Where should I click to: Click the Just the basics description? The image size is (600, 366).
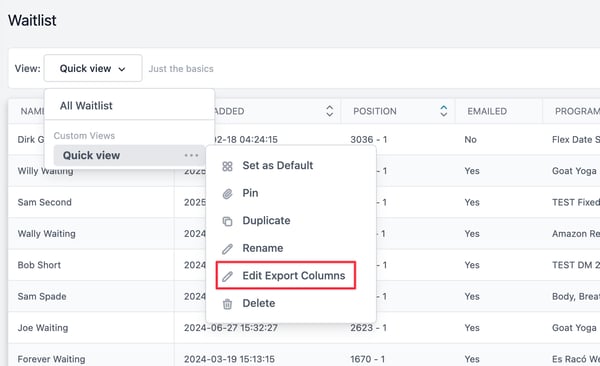pos(181,69)
